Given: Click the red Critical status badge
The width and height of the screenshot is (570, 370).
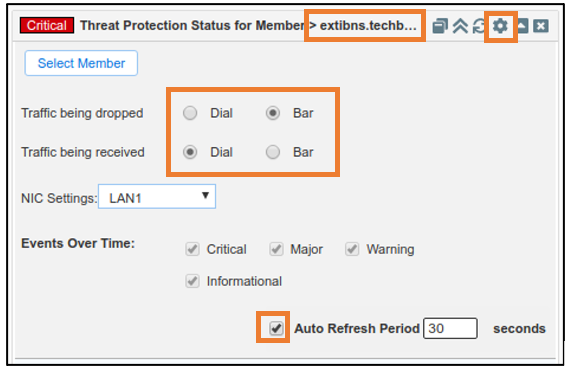Looking at the screenshot, I should click(47, 25).
